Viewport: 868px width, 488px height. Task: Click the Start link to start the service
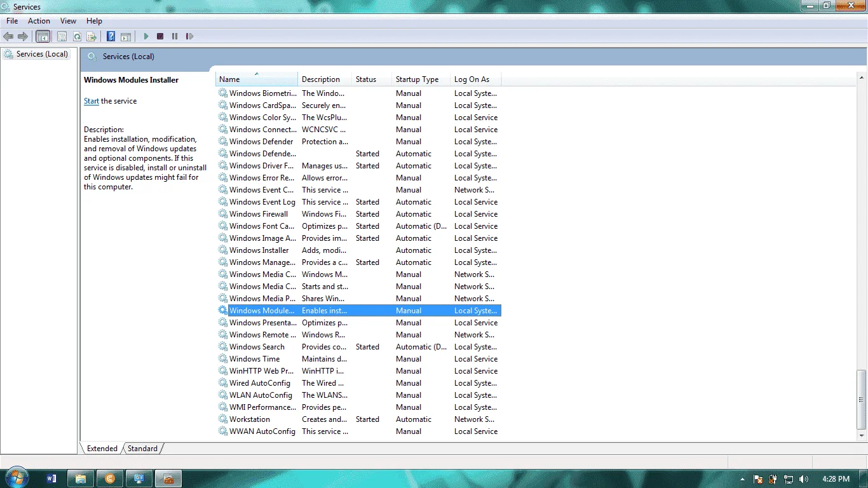(x=92, y=101)
